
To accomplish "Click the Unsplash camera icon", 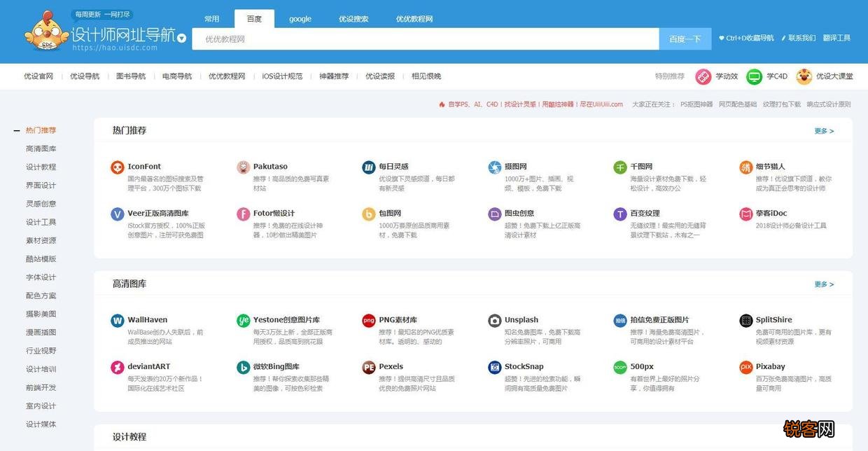I will [x=495, y=321].
